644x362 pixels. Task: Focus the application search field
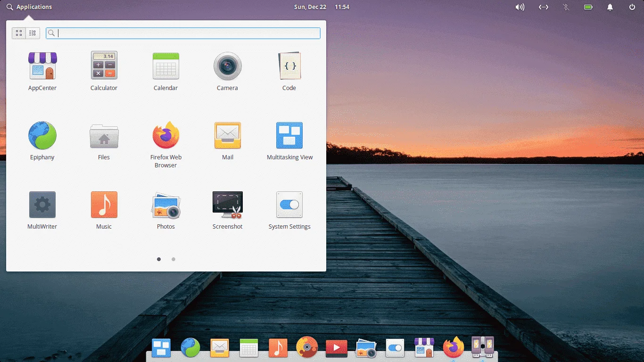(x=183, y=33)
